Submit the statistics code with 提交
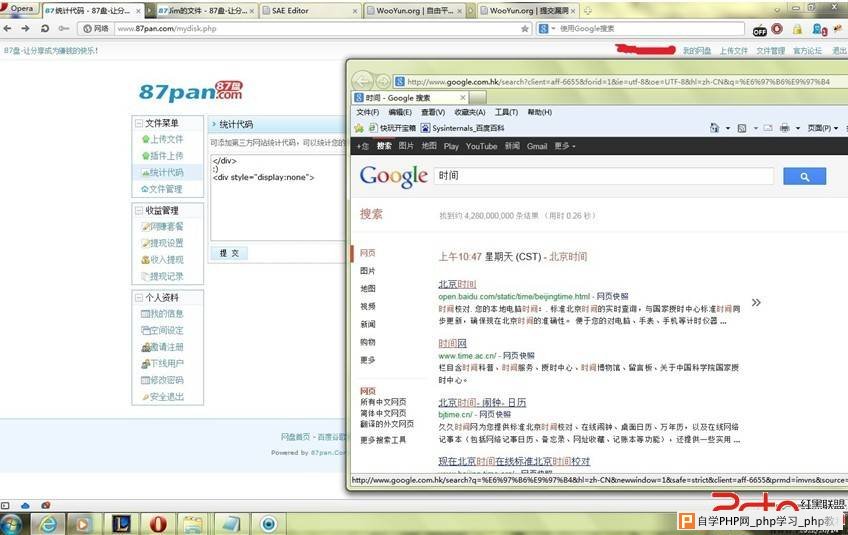Screen dimensions: 848x535 coord(229,253)
